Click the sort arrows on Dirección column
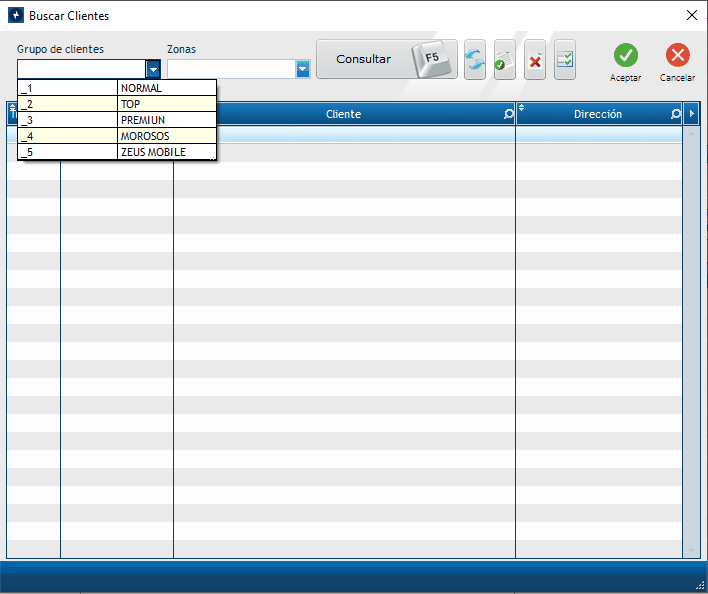This screenshot has width=708, height=594. (x=522, y=107)
